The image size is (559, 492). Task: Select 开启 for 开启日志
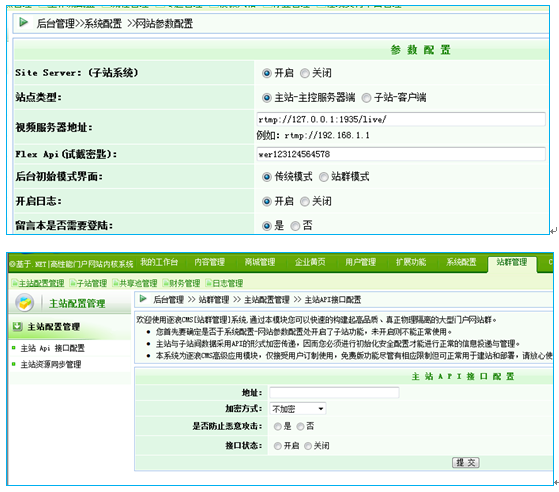(x=267, y=202)
